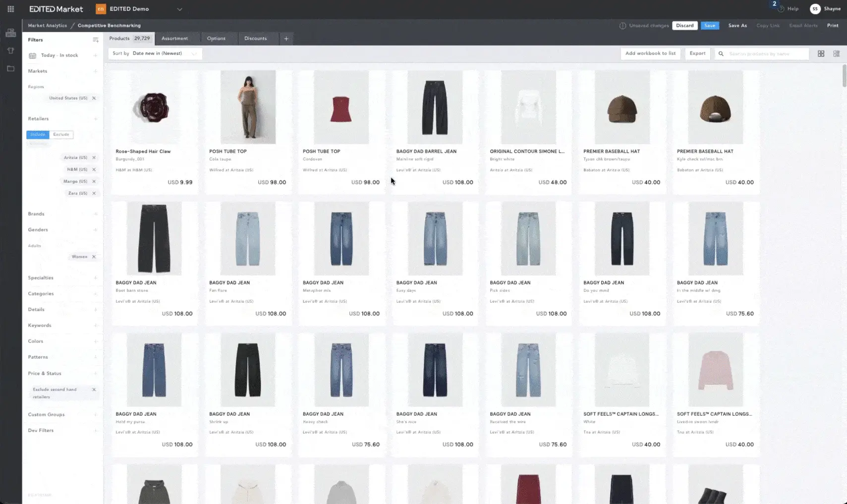The width and height of the screenshot is (847, 504).
Task: Open the Rose-Shaped Hair Claw thumbnail
Action: (x=154, y=107)
